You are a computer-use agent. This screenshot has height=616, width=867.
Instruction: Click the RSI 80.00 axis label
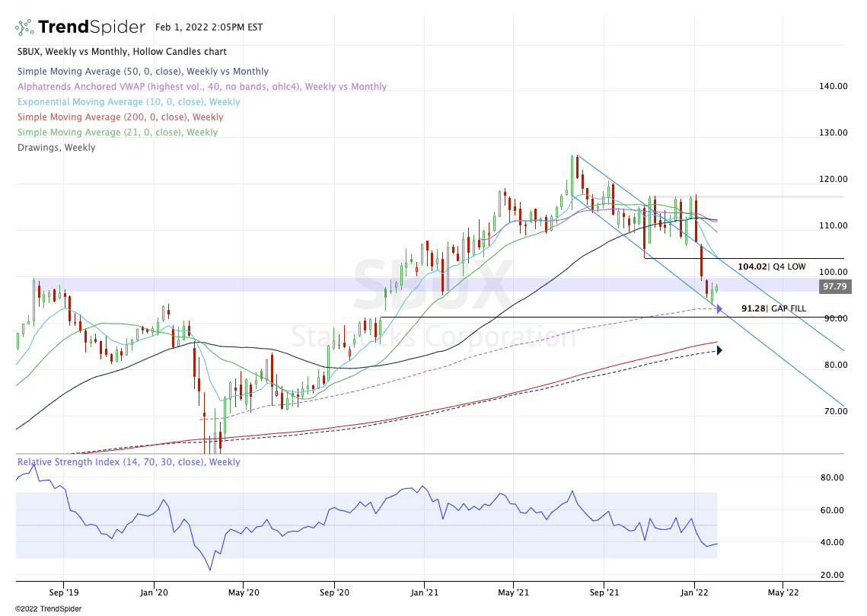click(x=832, y=477)
